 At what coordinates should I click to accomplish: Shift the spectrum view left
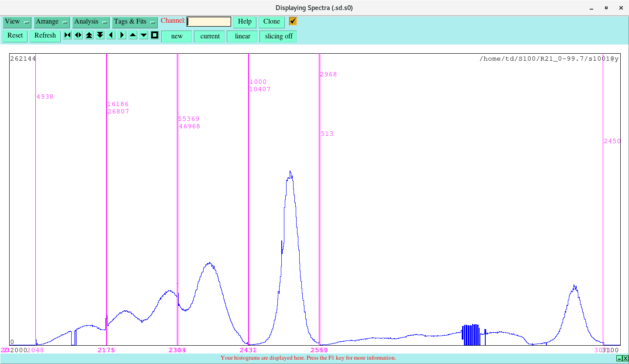pyautogui.click(x=111, y=35)
